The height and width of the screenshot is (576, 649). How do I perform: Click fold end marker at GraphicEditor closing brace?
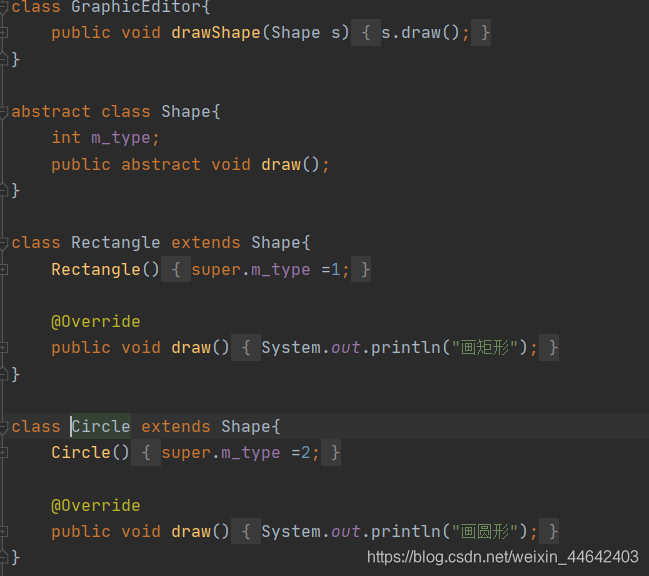click(3, 59)
